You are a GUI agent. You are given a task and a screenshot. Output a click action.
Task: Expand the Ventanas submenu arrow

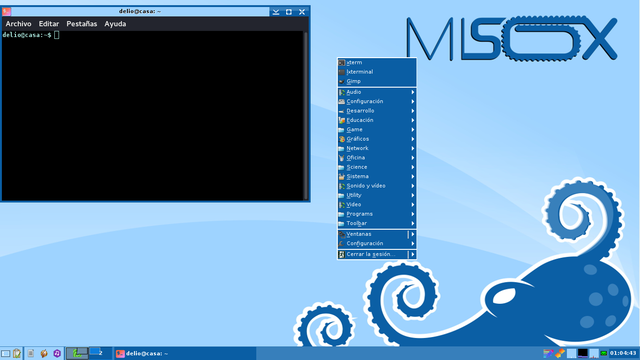click(413, 234)
